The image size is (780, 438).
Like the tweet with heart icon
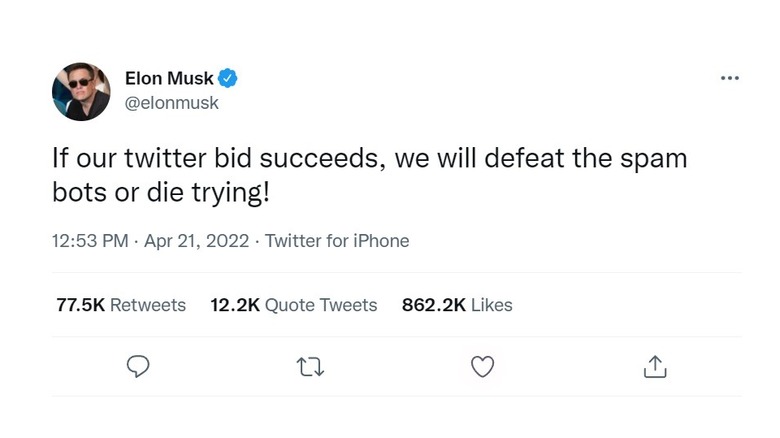coord(483,367)
